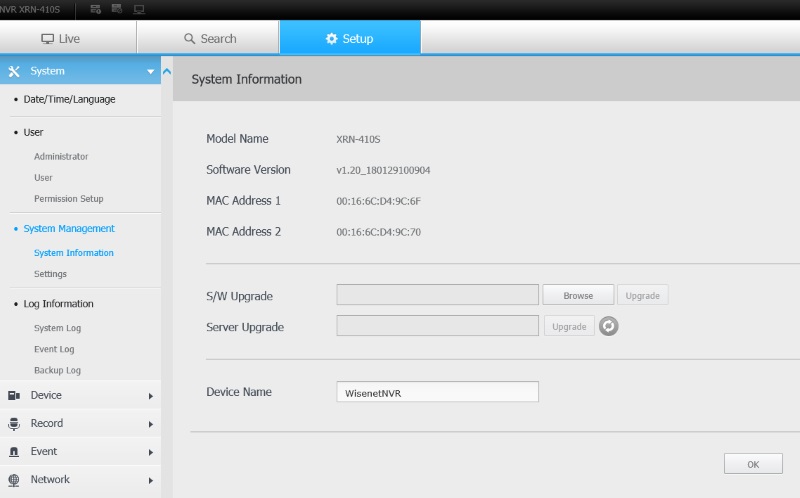Collapse the System section dropdown arrow
This screenshot has height=498, width=800.
point(150,72)
